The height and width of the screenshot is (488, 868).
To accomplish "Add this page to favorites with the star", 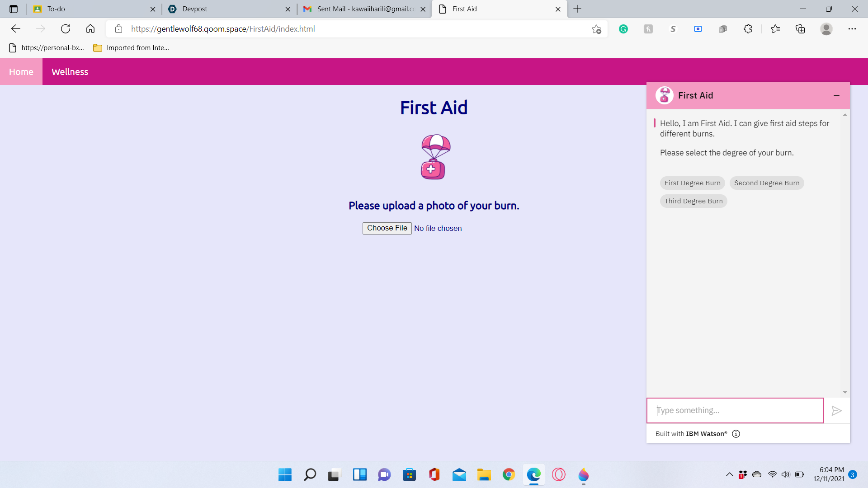I will point(596,29).
